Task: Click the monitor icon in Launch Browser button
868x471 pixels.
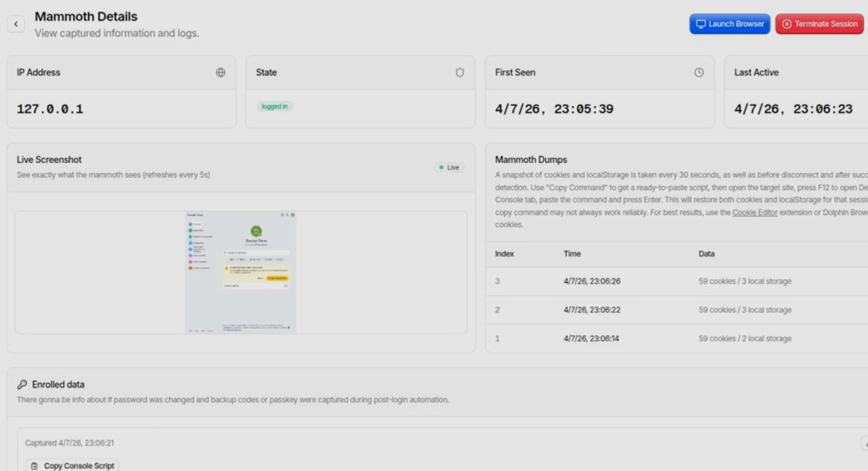Action: pos(701,24)
